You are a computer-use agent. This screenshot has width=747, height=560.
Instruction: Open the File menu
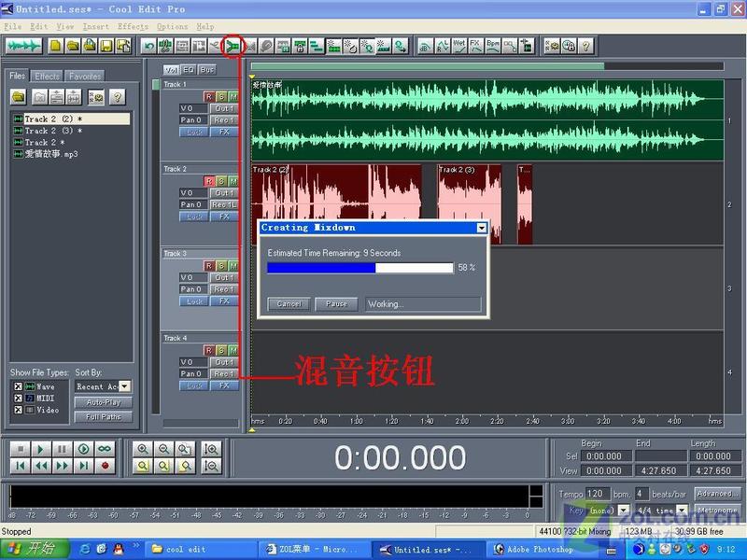[x=13, y=27]
